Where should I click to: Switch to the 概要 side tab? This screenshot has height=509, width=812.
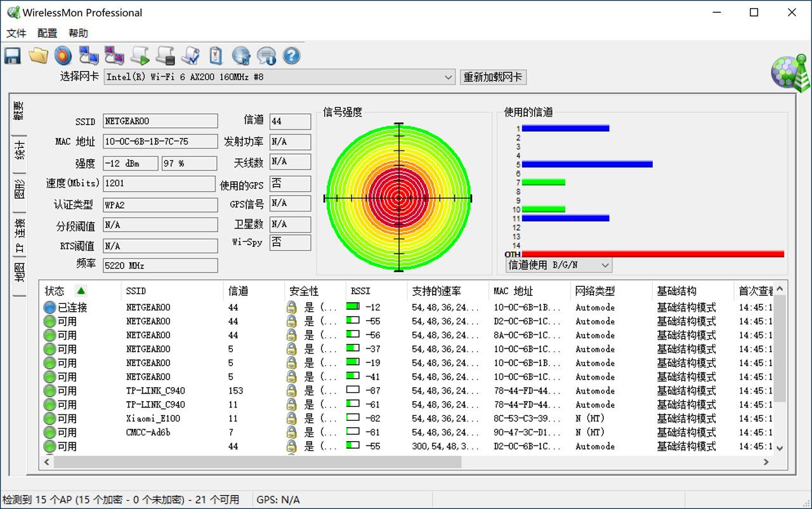[x=18, y=112]
